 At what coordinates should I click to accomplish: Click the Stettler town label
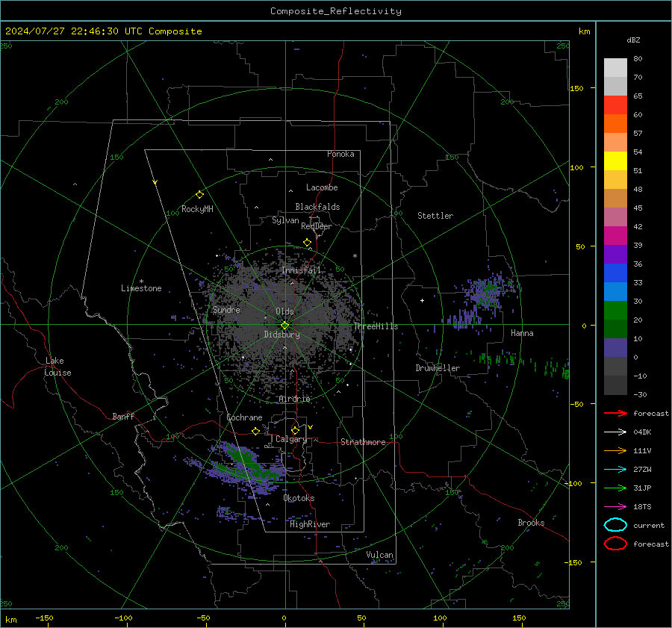point(435,216)
